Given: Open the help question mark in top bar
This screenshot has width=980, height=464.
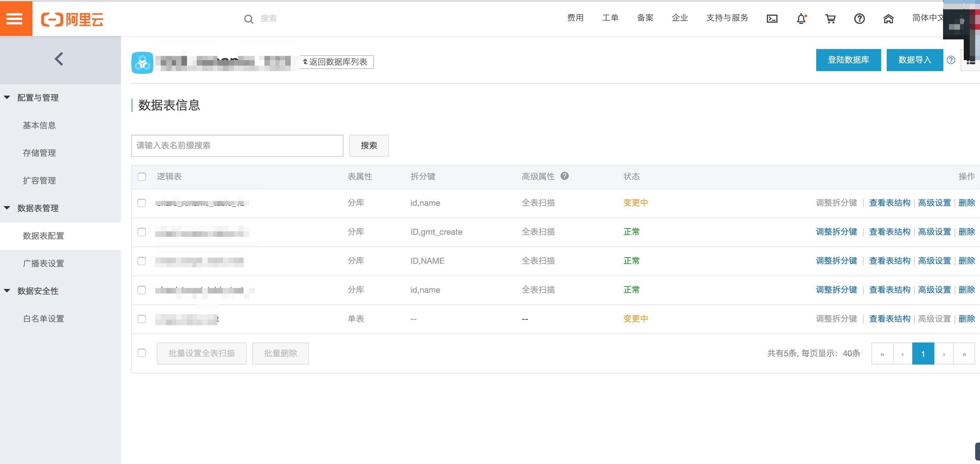Looking at the screenshot, I should pos(859,19).
